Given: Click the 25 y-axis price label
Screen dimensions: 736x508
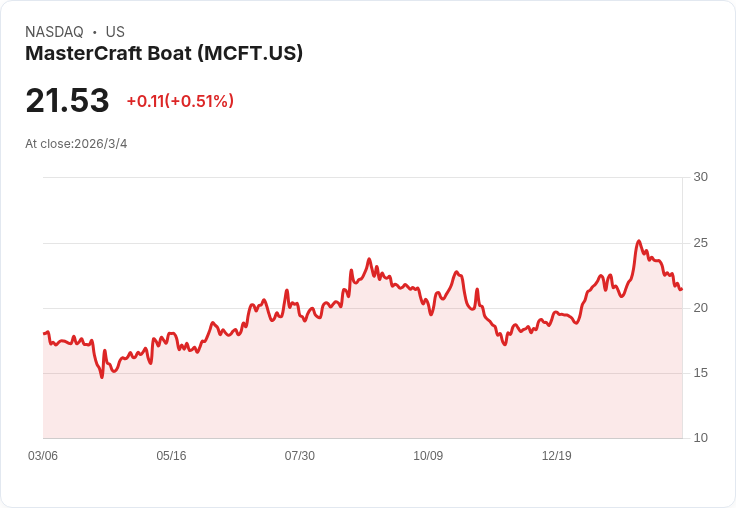Looking at the screenshot, I should coord(700,243).
